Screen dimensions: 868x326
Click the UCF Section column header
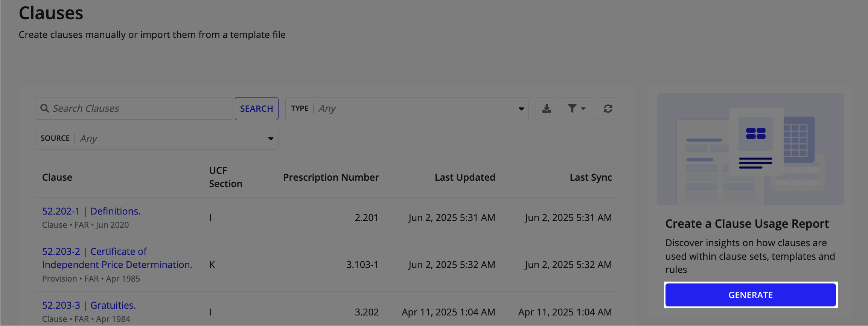pyautogui.click(x=225, y=177)
